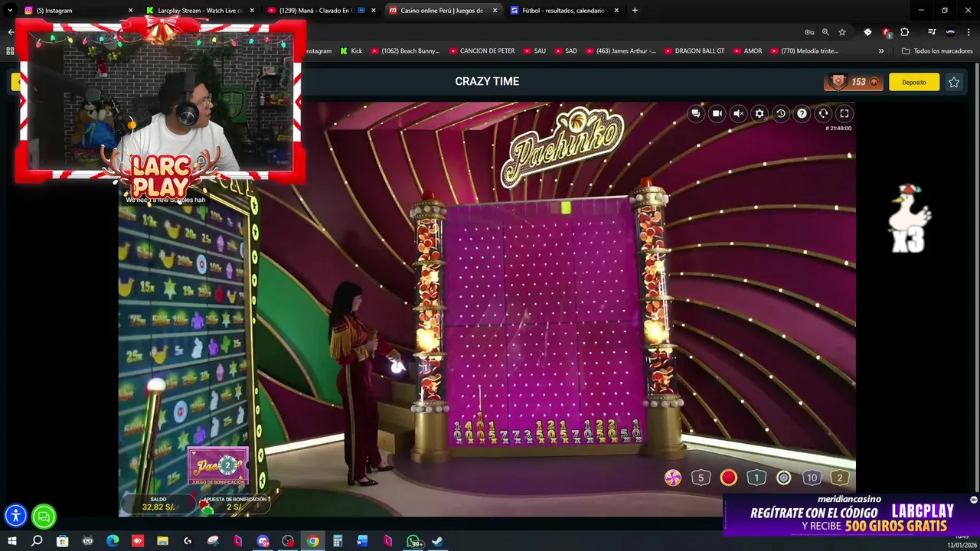Viewport: 980px width, 551px height.
Task: Open Melodía triste bookmark
Action: coord(804,51)
